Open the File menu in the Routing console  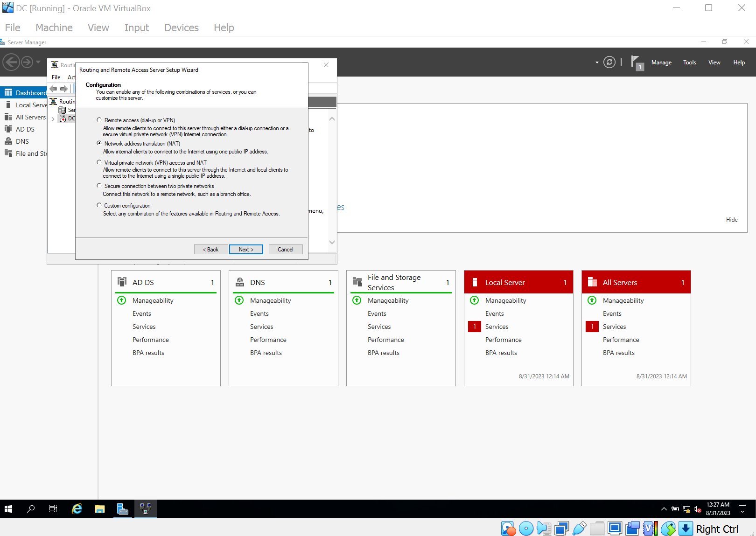click(x=56, y=77)
